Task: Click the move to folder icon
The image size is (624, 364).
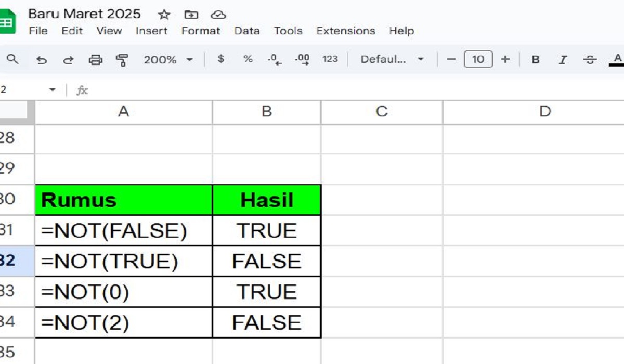Action: pos(191,15)
